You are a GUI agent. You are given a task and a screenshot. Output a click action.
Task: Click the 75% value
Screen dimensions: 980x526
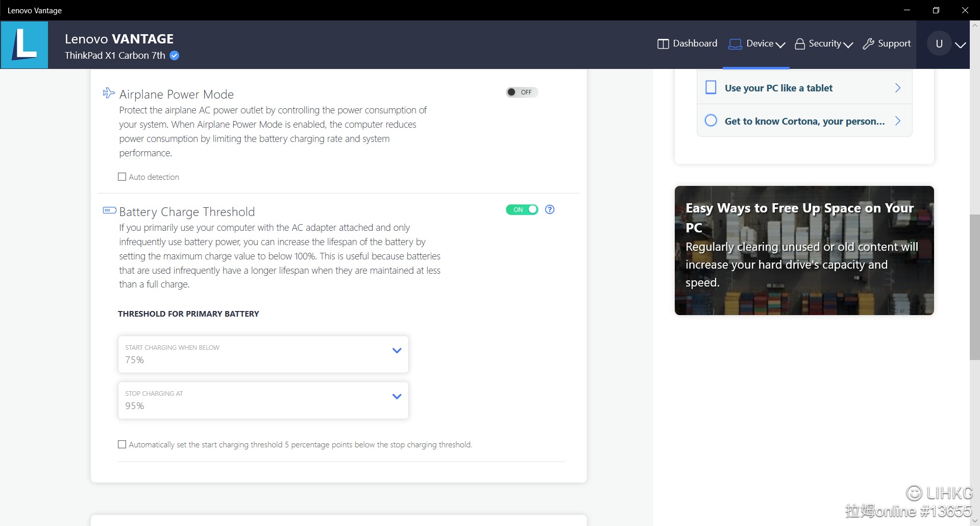135,360
